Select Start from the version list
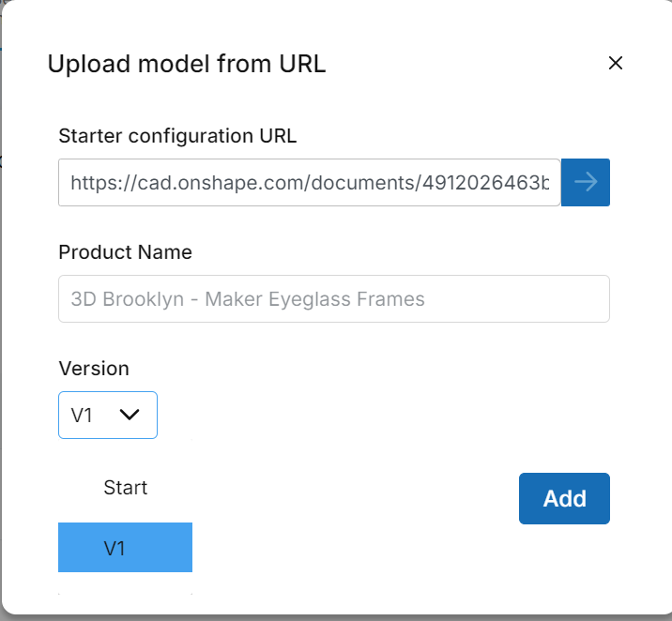Screen dimensions: 672x621 tap(126, 488)
